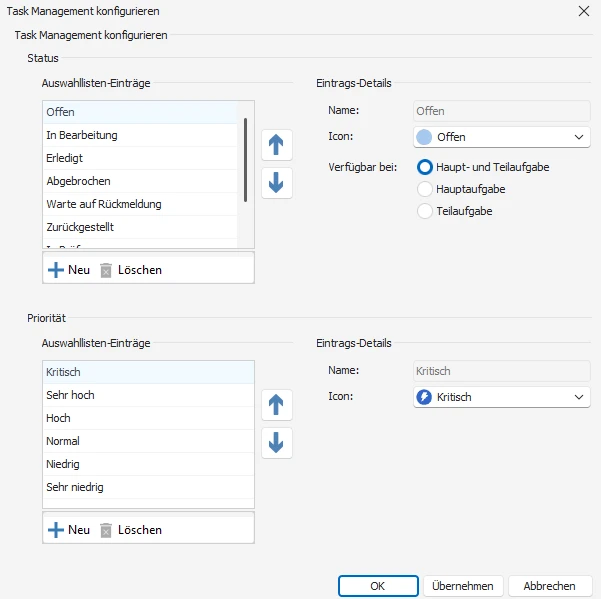Select Warte auf Rückmeldung status entry
601x599 pixels.
(x=140, y=204)
